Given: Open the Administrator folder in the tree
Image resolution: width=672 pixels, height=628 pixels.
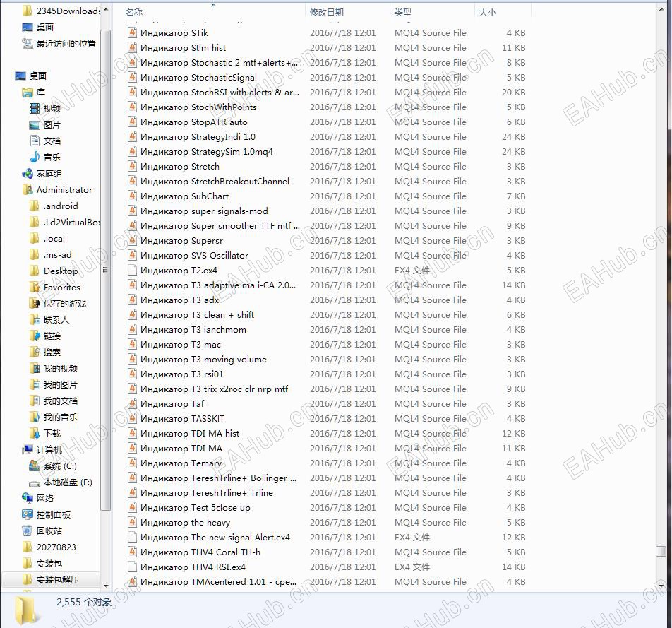Looking at the screenshot, I should 64,189.
